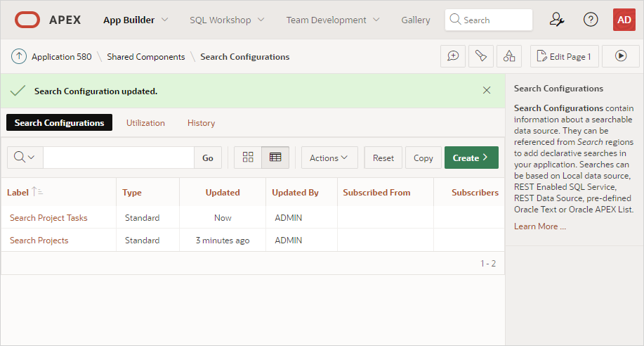The image size is (644, 346).
Task: Switch to View Report table mode
Action: pyautogui.click(x=275, y=157)
